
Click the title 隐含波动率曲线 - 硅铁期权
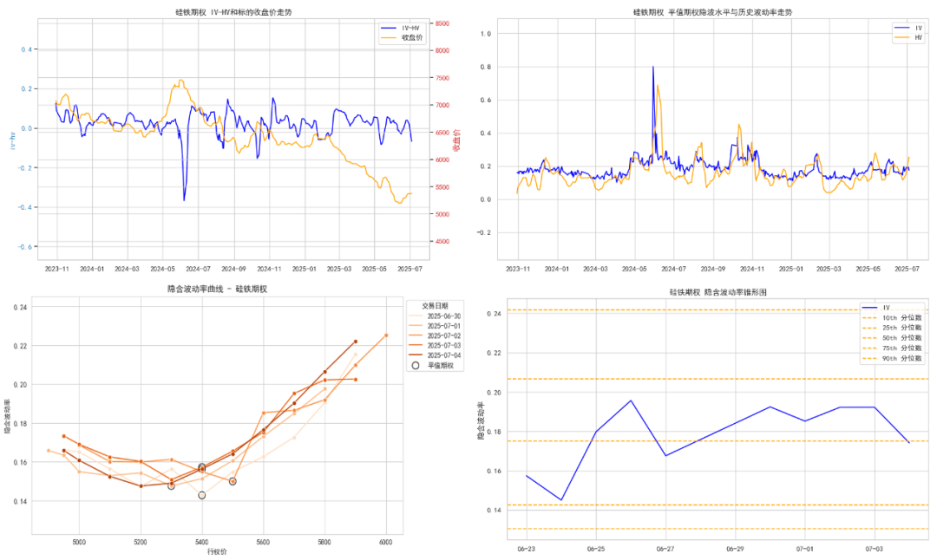217,289
